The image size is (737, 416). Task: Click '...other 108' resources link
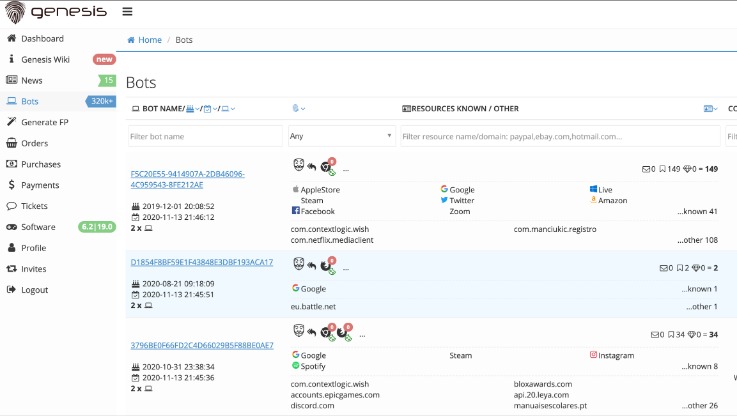pyautogui.click(x=698, y=240)
